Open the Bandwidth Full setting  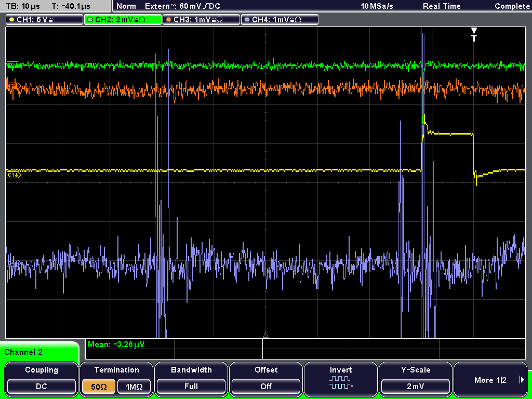pos(191,379)
